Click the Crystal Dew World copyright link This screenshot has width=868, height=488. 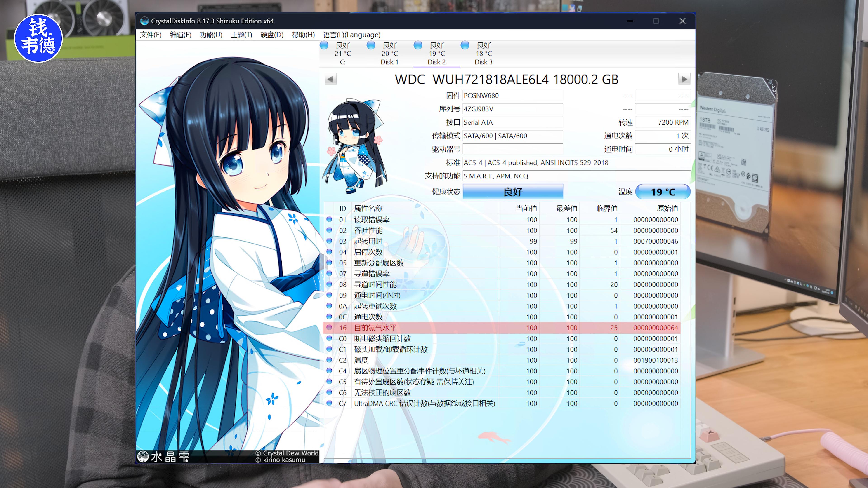287,453
